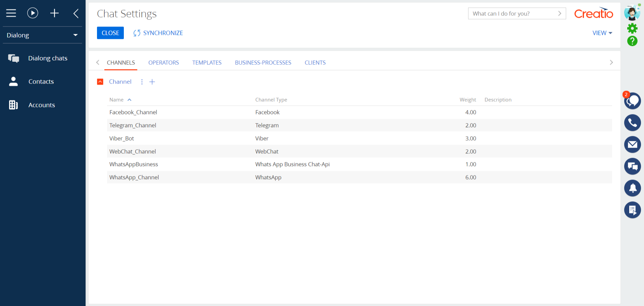Click the Channel detail title

pyautogui.click(x=120, y=82)
